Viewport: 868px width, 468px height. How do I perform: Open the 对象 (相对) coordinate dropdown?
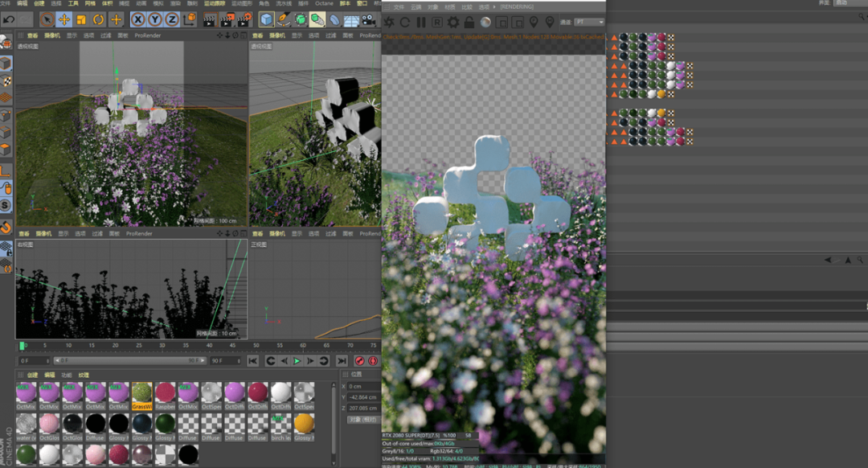pos(363,419)
